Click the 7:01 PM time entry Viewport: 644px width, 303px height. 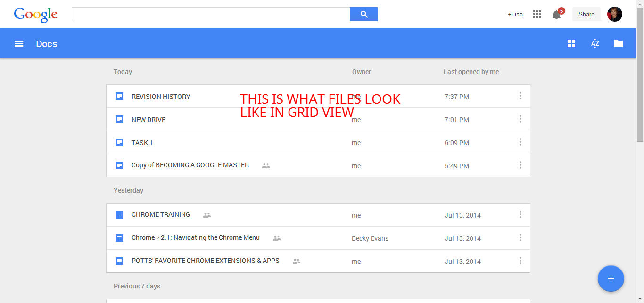457,120
